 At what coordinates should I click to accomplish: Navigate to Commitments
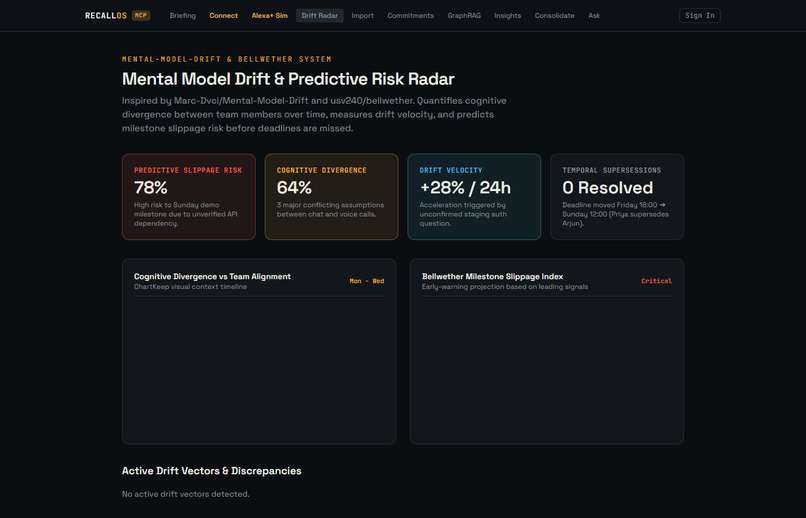click(x=410, y=15)
